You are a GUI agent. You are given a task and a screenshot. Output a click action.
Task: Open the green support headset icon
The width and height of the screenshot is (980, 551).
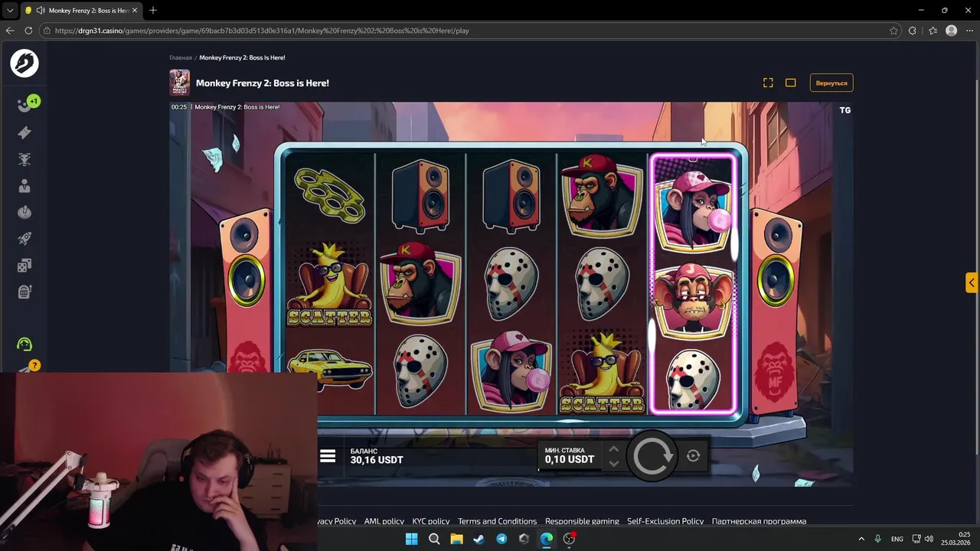coord(24,344)
